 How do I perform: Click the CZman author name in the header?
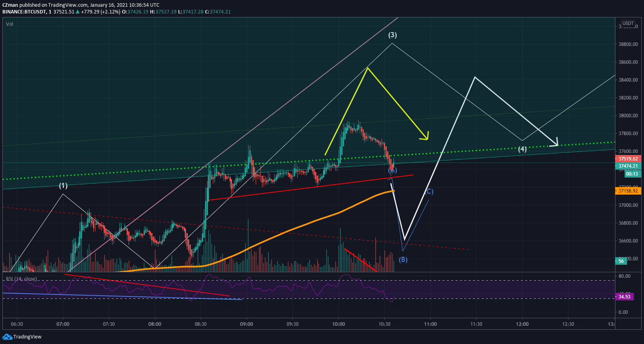click(10, 5)
